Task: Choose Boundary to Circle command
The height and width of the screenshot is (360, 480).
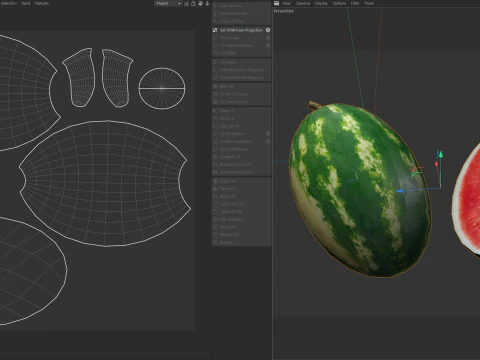Action: [x=241, y=164]
